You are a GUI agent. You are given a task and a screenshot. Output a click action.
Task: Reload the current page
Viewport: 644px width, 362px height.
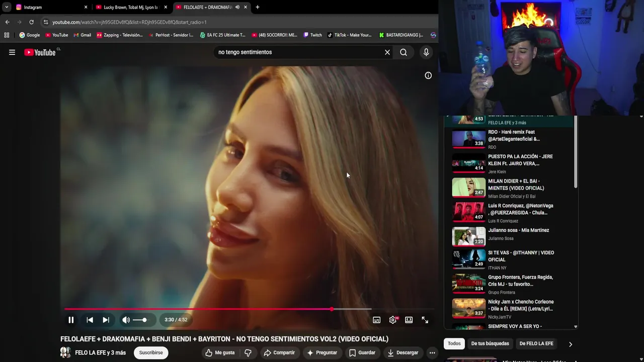coord(31,22)
